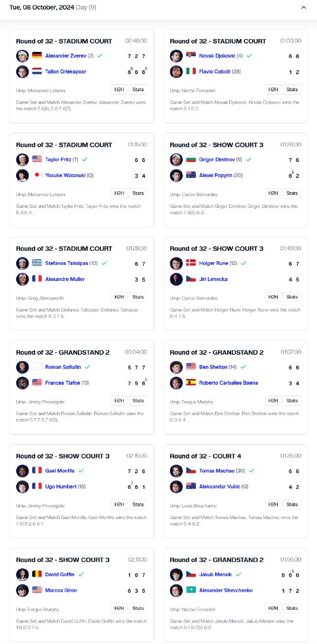Click the Belgian flag beside David Goffin

click(x=37, y=574)
